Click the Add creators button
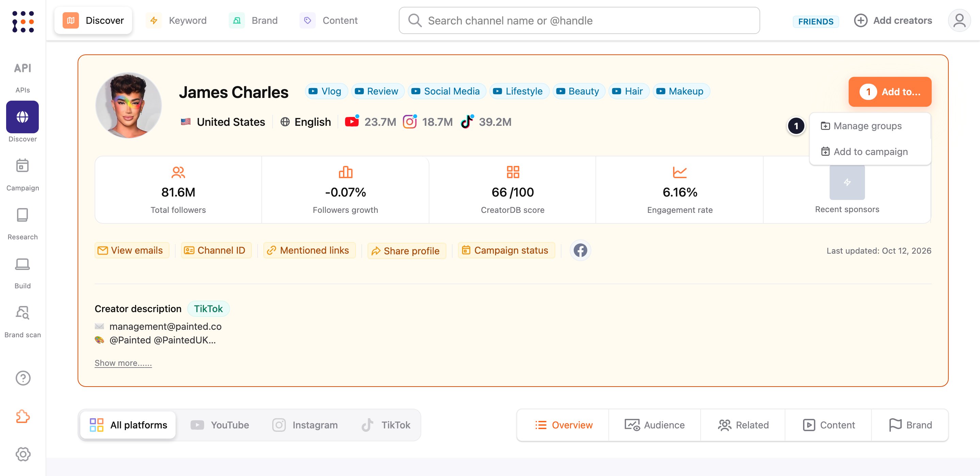This screenshot has width=980, height=476. point(893,20)
